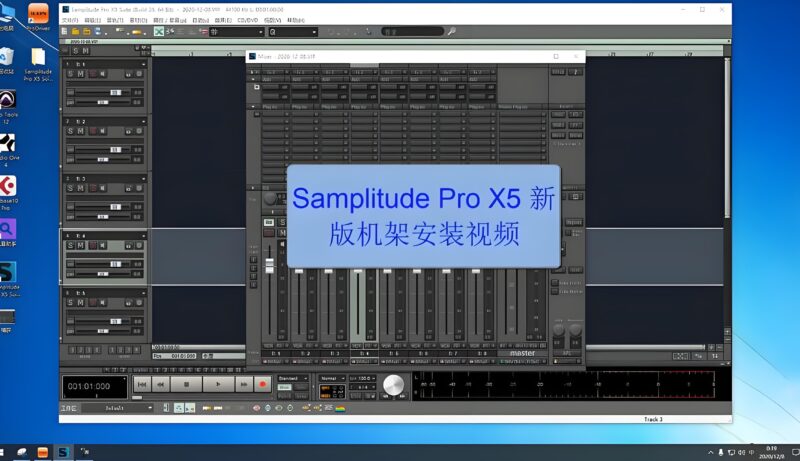Click the first yellow open-folder icon in the toolbar
This screenshot has height=461, width=800.
pos(76,32)
